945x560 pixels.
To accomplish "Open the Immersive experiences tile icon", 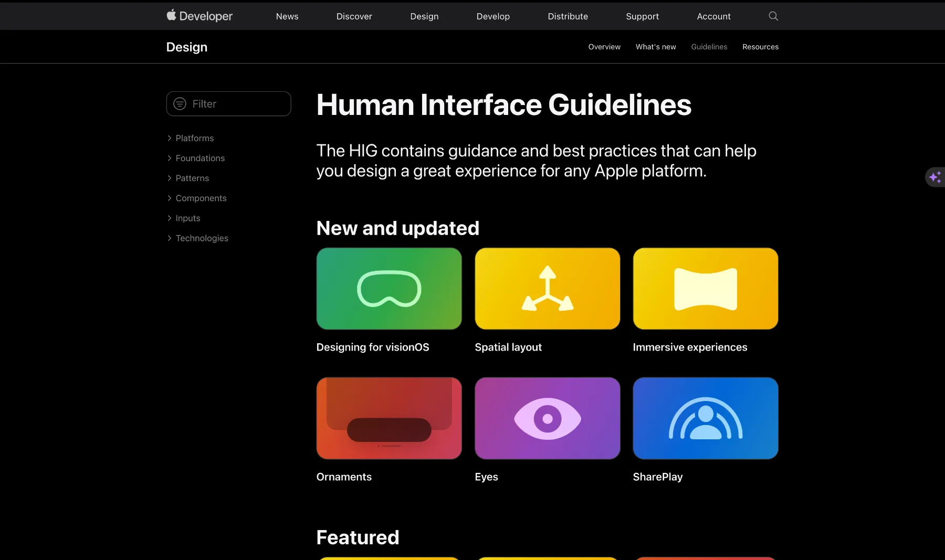I will click(705, 289).
